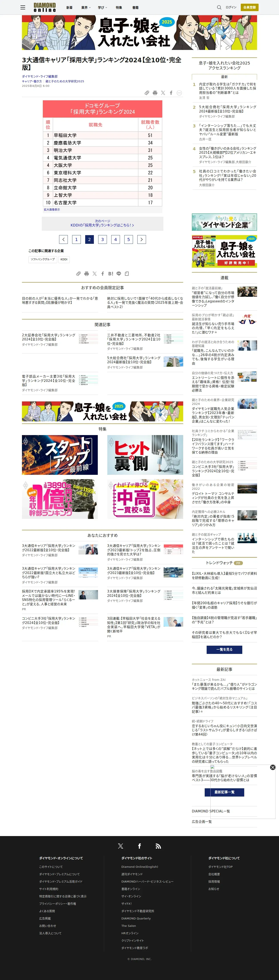Jump to pagination page 5
The width and height of the screenshot is (279, 980).
click(129, 239)
